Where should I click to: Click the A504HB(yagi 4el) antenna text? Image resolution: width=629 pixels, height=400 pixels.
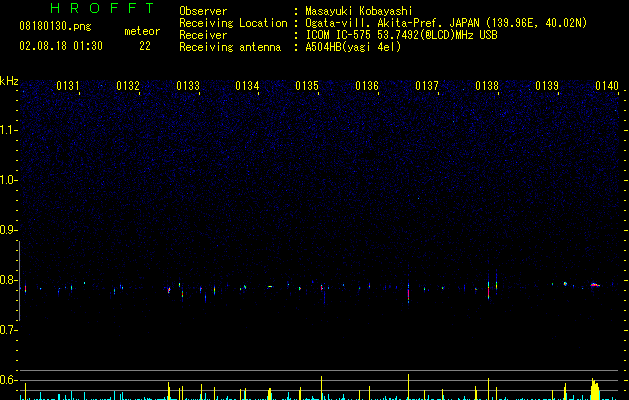tap(353, 47)
